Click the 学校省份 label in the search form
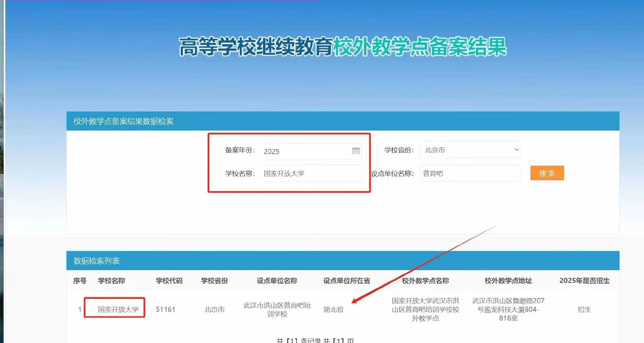The image size is (644, 343). 399,150
